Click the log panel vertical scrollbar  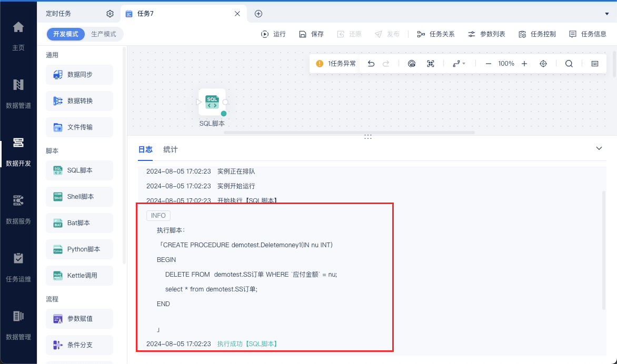(x=604, y=251)
